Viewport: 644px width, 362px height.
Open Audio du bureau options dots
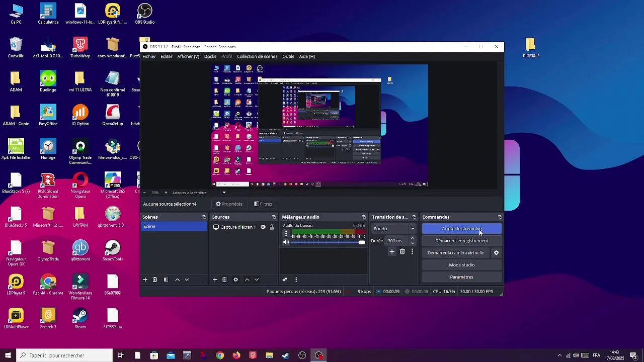click(x=286, y=233)
